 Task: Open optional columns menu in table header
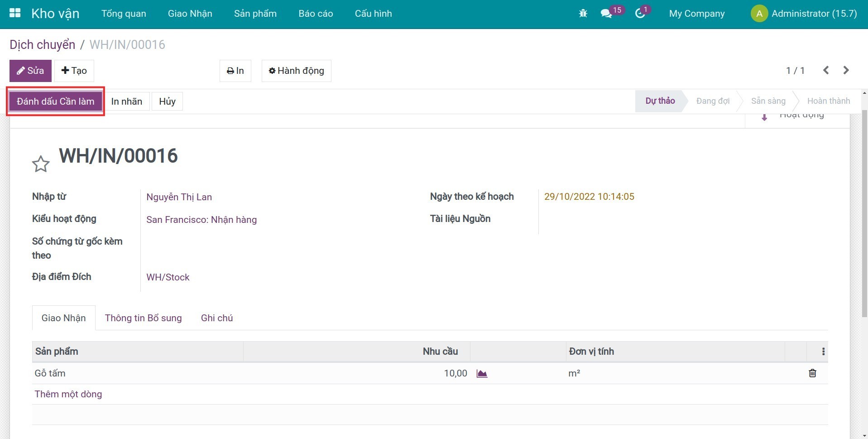tap(823, 352)
